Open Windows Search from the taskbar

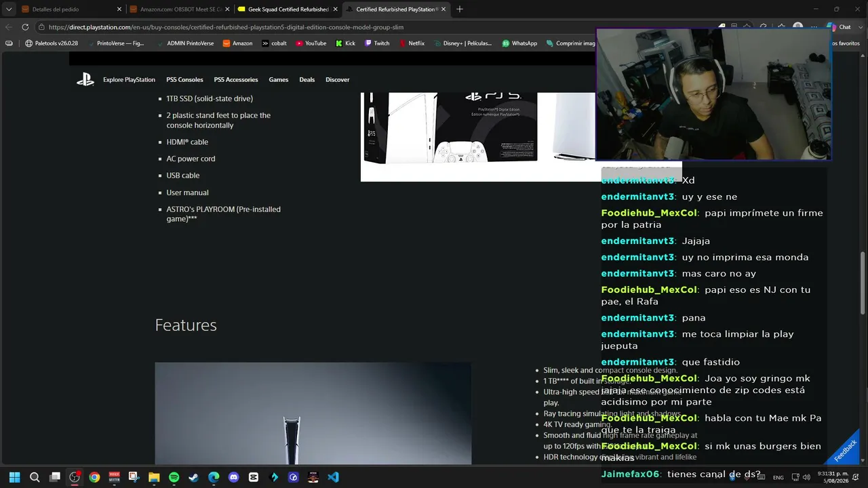click(35, 477)
